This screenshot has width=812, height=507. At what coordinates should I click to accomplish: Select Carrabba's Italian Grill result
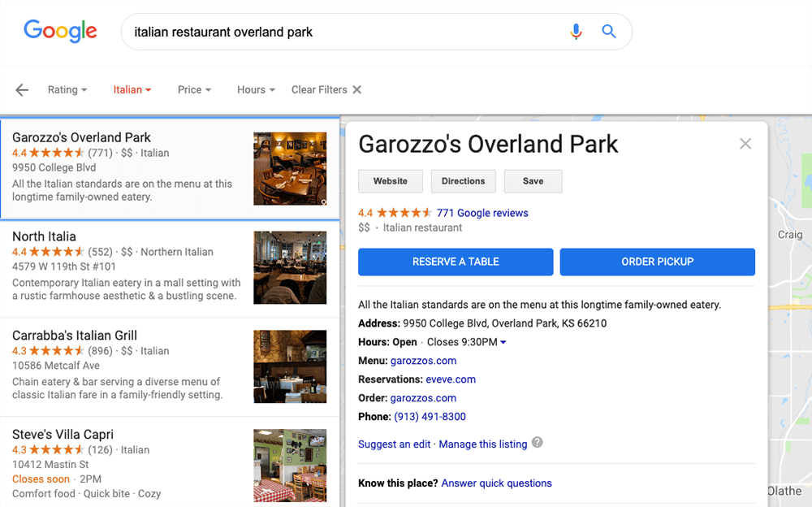coord(170,367)
